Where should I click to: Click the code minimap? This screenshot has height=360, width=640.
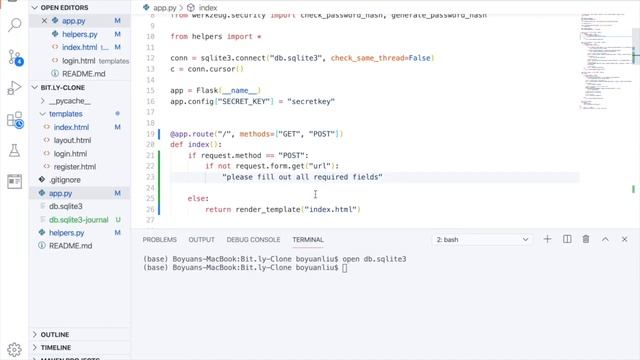(x=605, y=61)
